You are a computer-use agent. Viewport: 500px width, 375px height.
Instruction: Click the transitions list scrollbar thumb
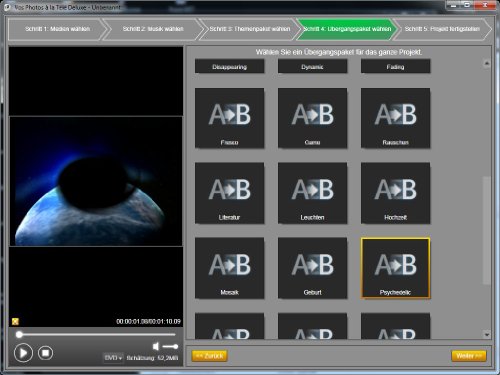(487, 231)
